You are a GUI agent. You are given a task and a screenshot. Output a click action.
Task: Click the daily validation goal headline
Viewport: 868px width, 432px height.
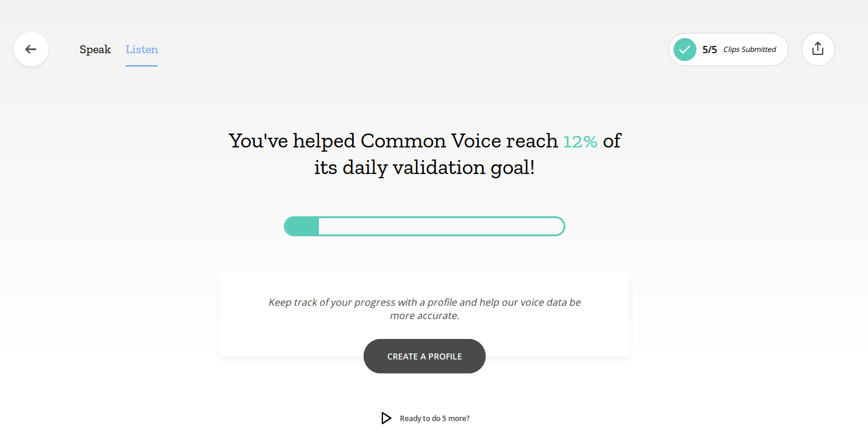click(x=424, y=153)
